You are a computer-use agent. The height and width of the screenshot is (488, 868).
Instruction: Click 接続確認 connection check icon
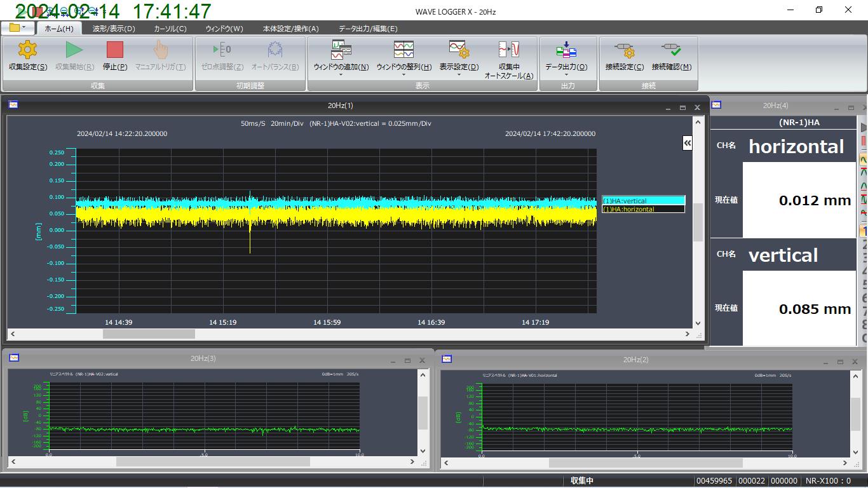(671, 51)
